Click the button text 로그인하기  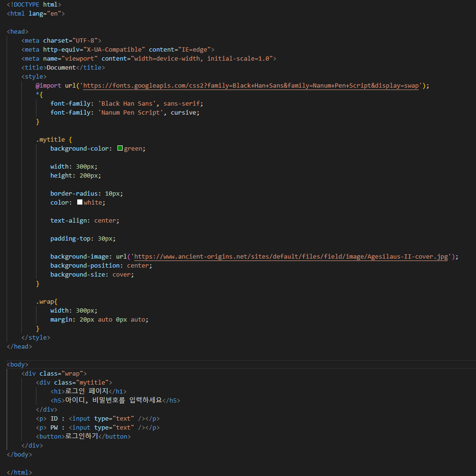pyautogui.click(x=81, y=436)
